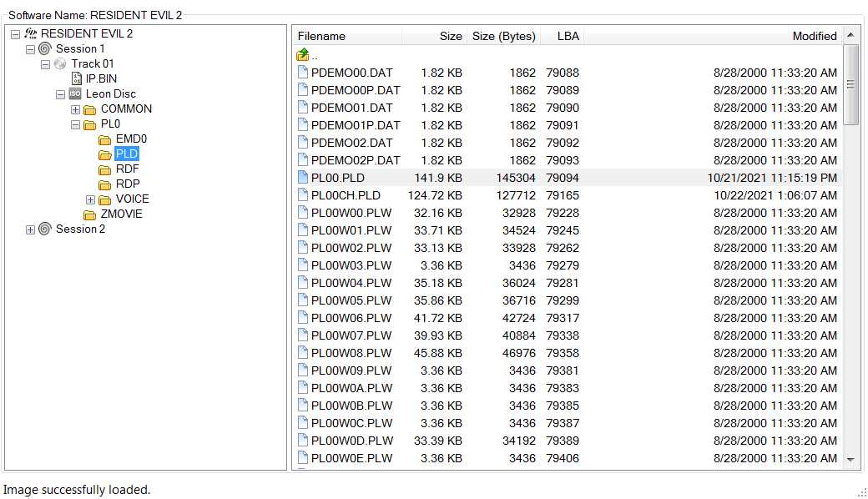The width and height of the screenshot is (868, 499).
Task: Click the file icon of PL00W00.PLW
Action: click(x=303, y=212)
